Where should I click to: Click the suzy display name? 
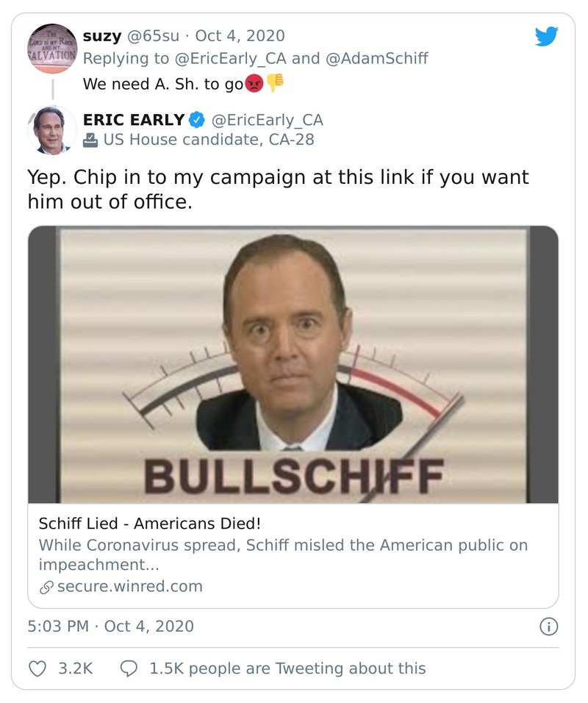tap(102, 35)
